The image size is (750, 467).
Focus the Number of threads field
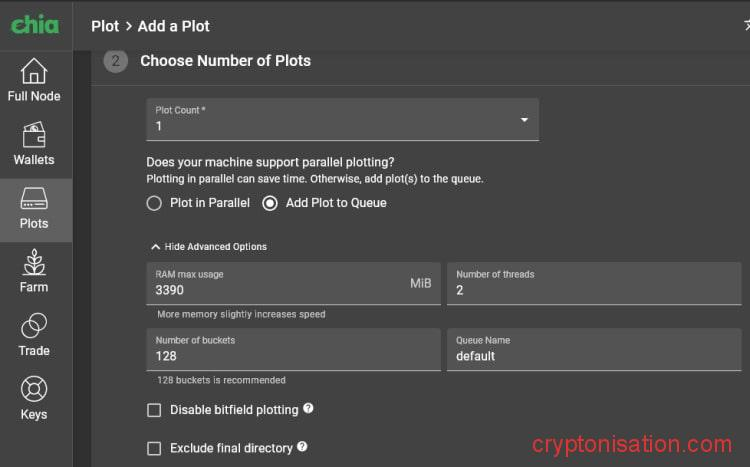(594, 290)
